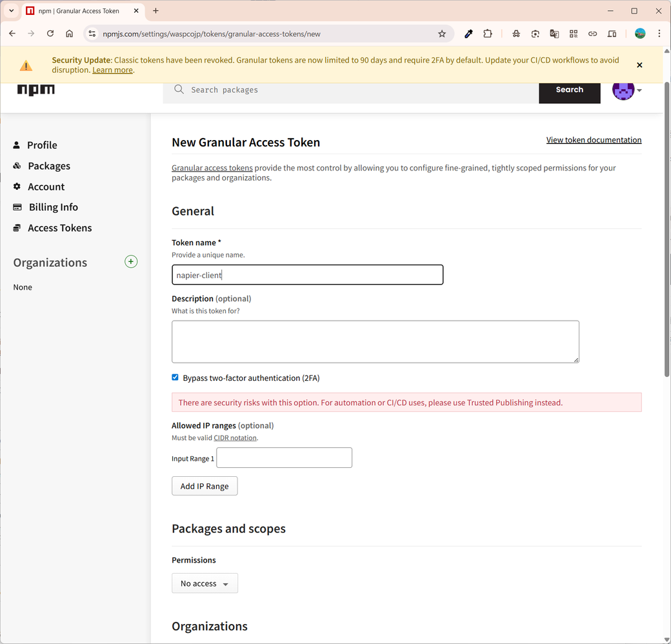Click the Google Translate toolbar icon

pyautogui.click(x=554, y=34)
